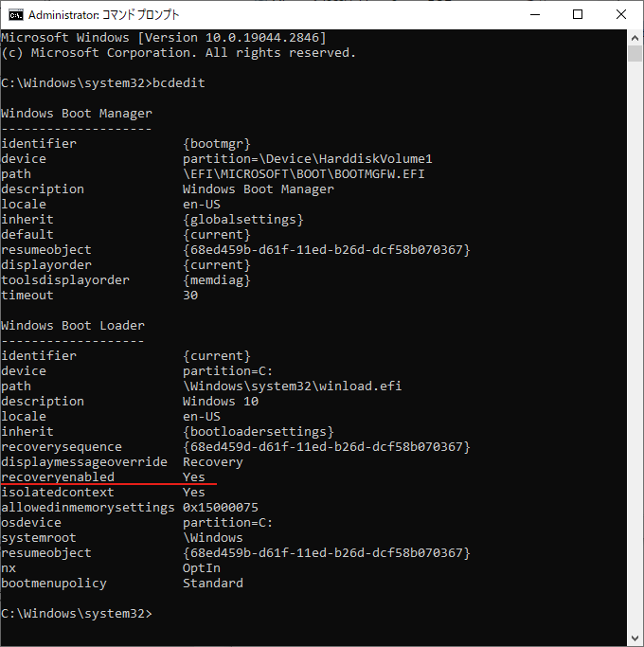
Task: Click the recoverysequence GUID value
Action: pos(327,447)
